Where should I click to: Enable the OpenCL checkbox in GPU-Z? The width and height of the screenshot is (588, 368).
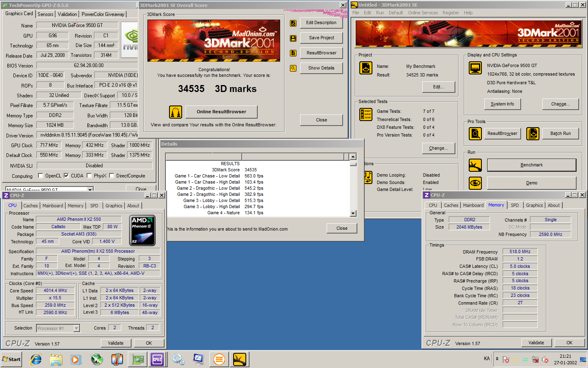(x=40, y=176)
